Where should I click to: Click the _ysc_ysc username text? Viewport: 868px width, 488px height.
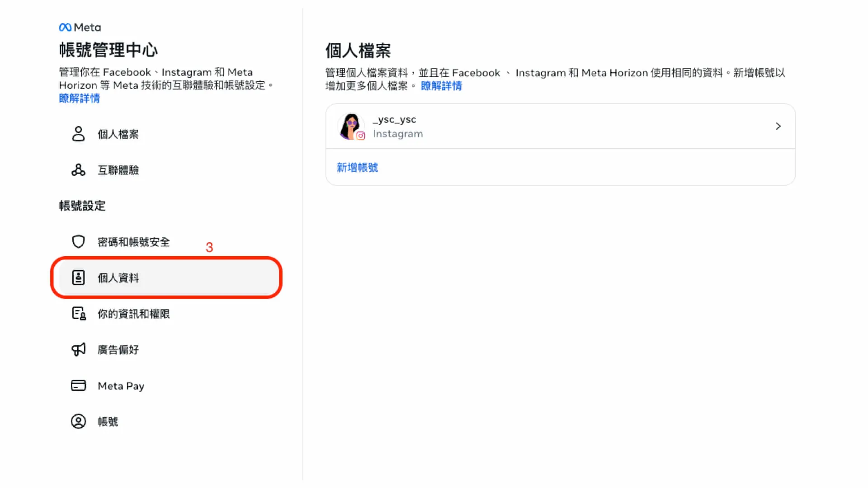(x=394, y=119)
